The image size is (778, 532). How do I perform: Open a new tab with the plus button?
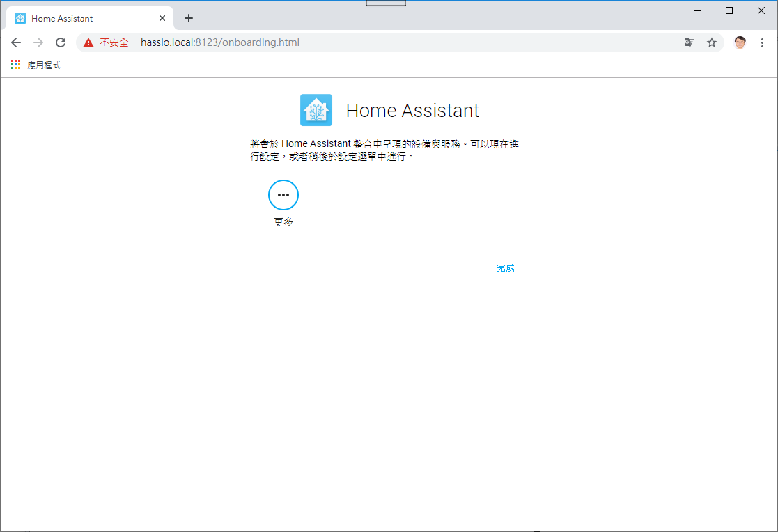188,17
